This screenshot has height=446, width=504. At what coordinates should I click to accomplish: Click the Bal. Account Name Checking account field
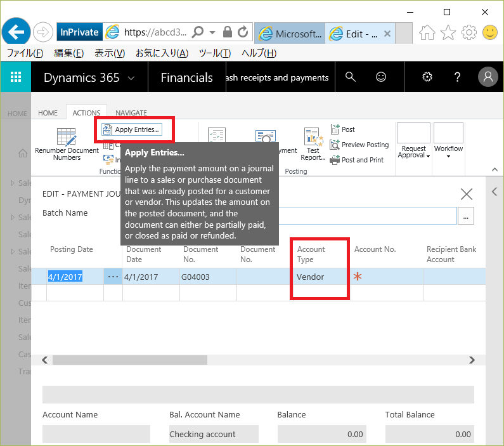214,434
